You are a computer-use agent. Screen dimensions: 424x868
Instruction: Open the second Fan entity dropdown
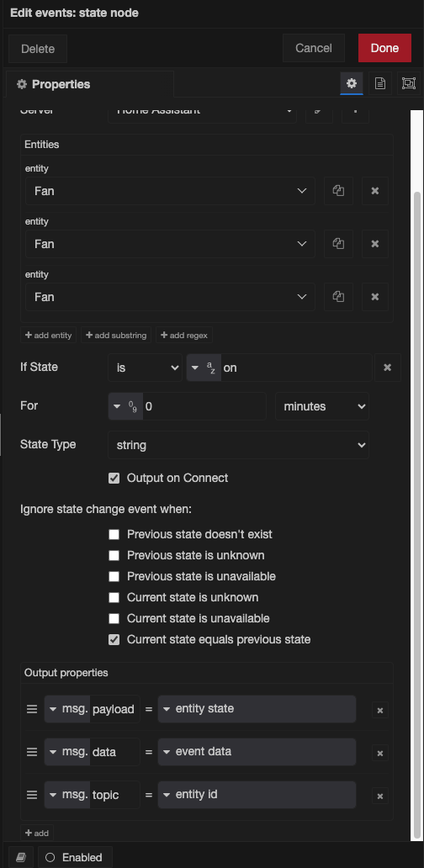pos(170,244)
